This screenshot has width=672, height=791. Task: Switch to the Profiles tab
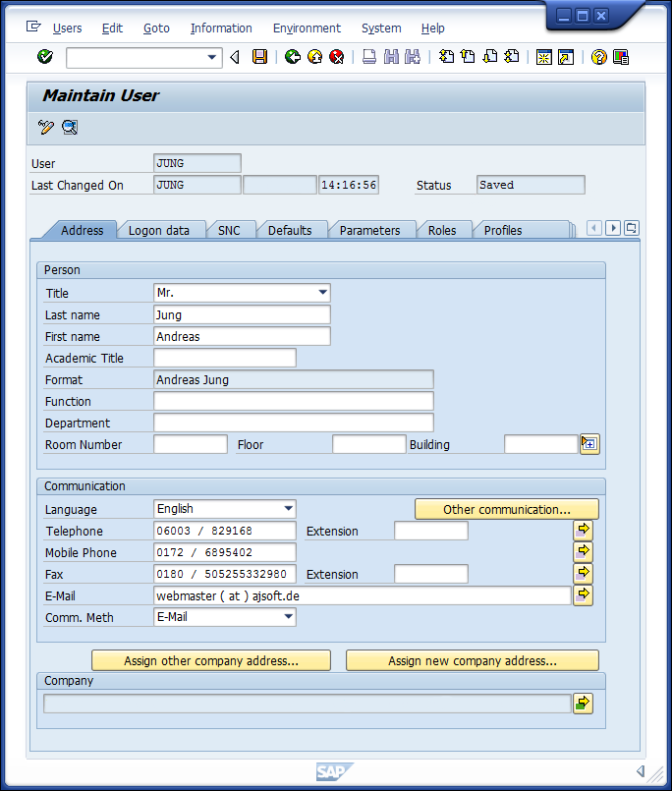coord(503,230)
